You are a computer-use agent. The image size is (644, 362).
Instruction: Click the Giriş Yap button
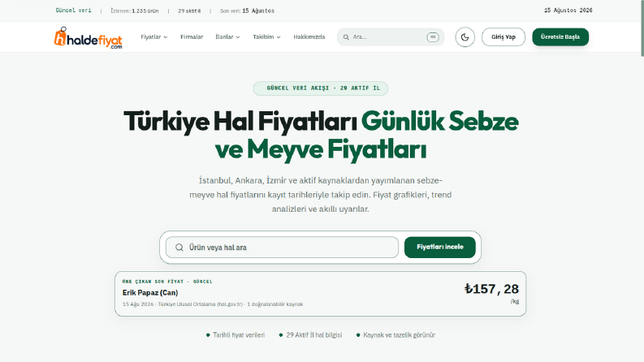pos(504,37)
